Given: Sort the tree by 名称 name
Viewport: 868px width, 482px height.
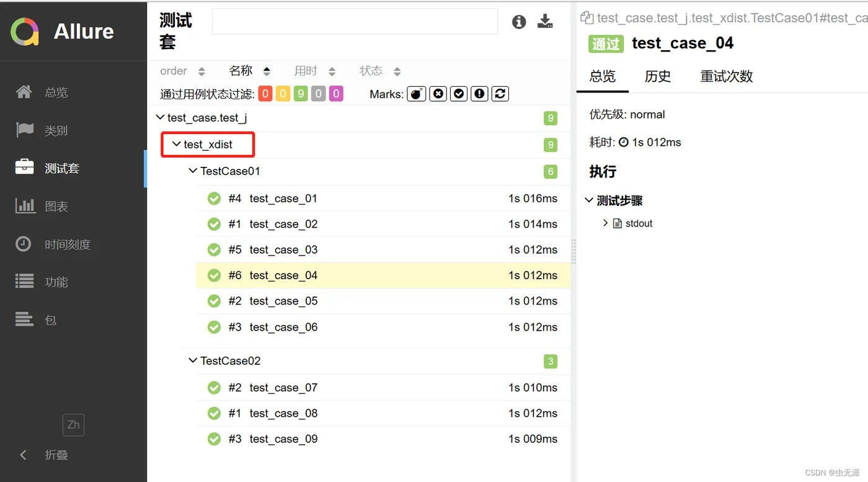Looking at the screenshot, I should 250,71.
